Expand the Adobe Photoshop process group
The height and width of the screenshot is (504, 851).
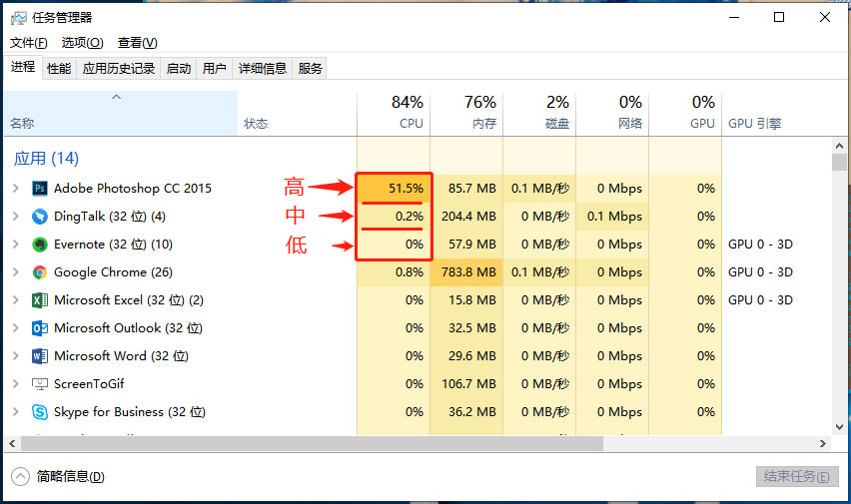pyautogui.click(x=15, y=188)
